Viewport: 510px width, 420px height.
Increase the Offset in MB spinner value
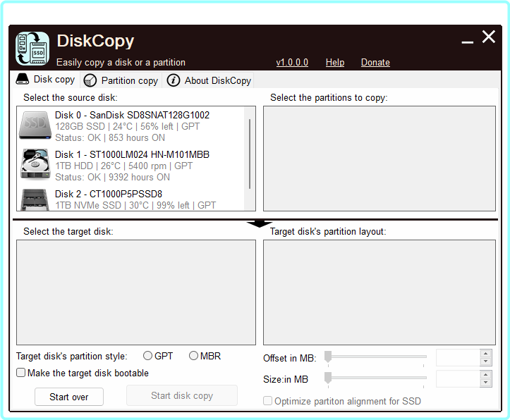485,354
